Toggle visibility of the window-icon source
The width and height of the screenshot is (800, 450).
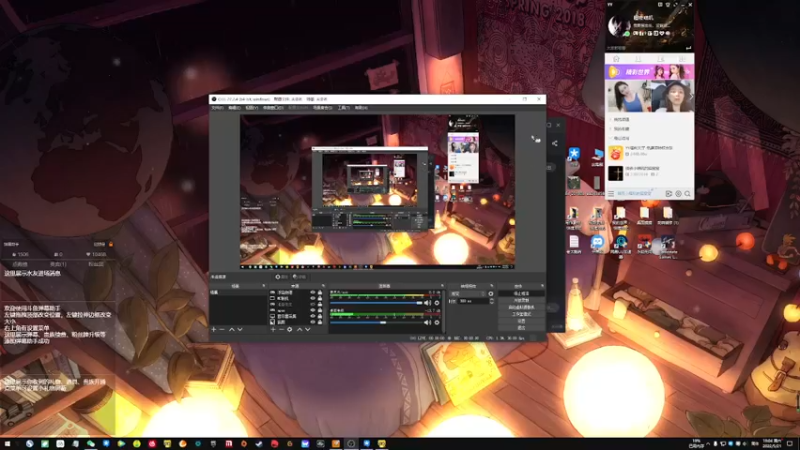pyautogui.click(x=313, y=298)
